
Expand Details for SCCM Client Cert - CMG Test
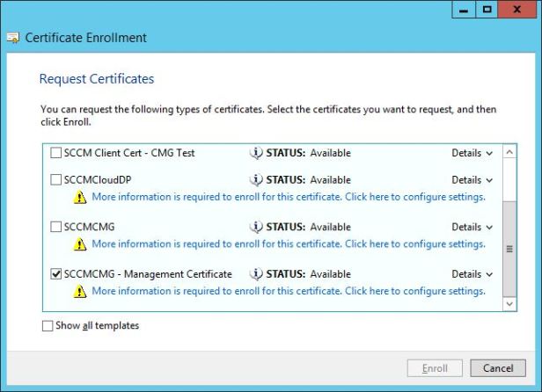[x=472, y=153]
